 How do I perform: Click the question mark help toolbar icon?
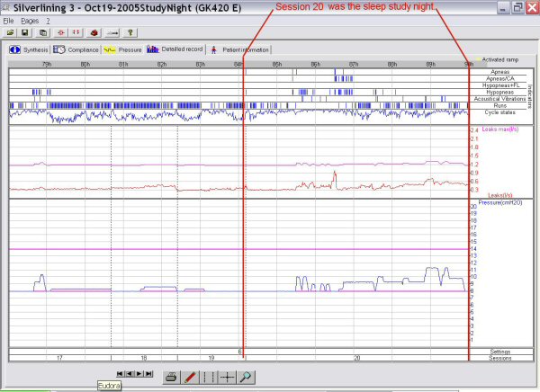130,32
